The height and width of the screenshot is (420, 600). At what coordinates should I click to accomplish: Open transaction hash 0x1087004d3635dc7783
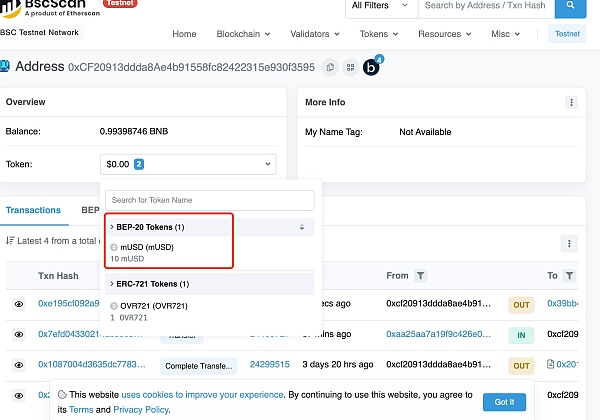(91, 364)
